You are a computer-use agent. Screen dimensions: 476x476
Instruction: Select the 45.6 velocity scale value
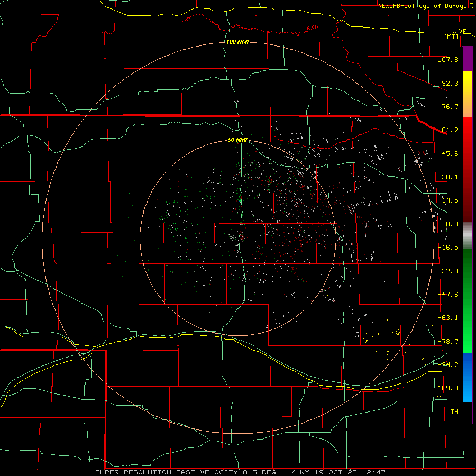[450, 153]
